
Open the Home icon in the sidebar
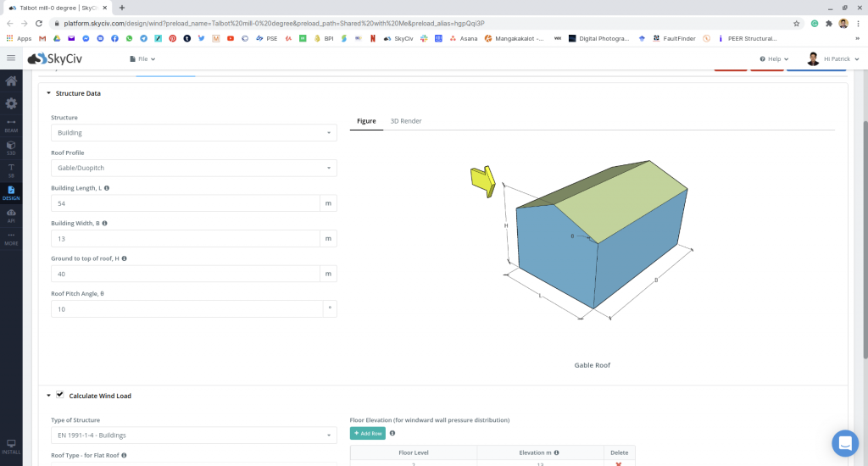[11, 81]
